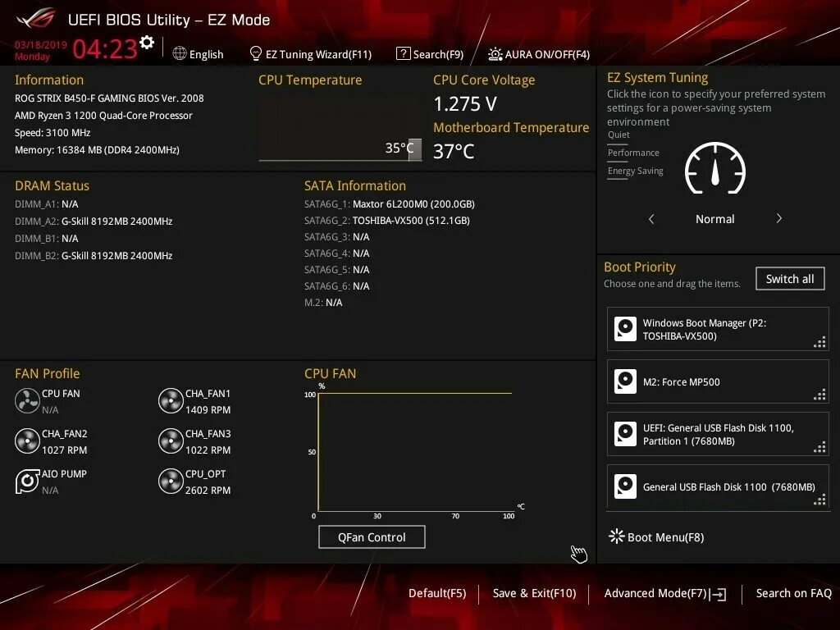Select the CHA_FAN1 fan icon
This screenshot has height=630, width=840.
click(170, 400)
